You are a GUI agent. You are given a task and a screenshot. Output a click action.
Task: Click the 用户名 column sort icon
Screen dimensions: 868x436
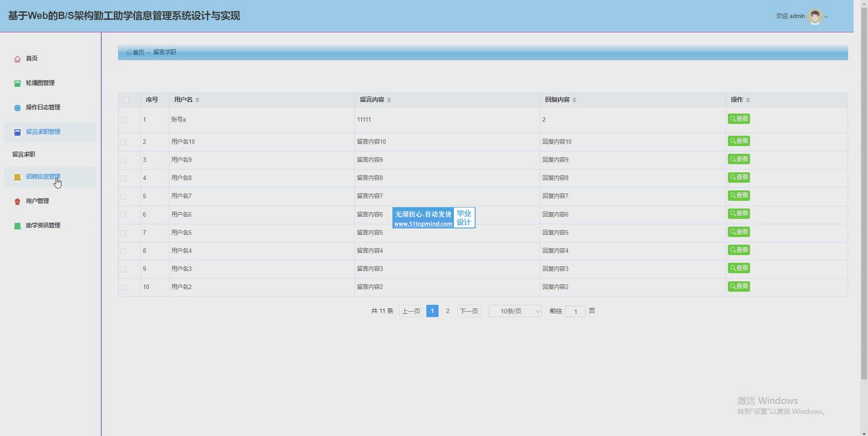(x=198, y=100)
